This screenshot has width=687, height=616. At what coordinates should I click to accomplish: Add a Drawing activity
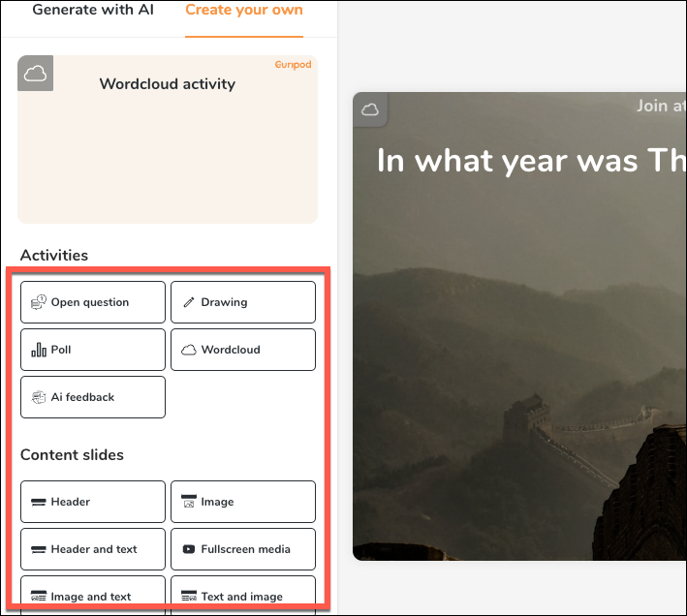click(x=243, y=302)
